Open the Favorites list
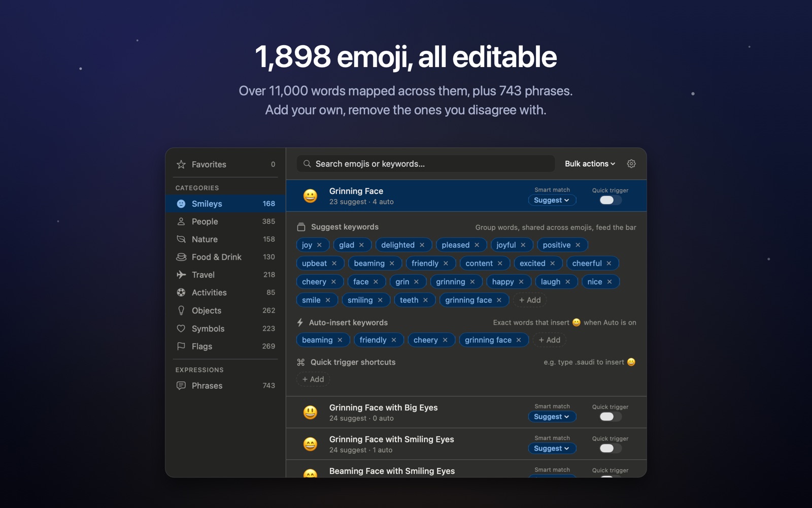 [225, 164]
